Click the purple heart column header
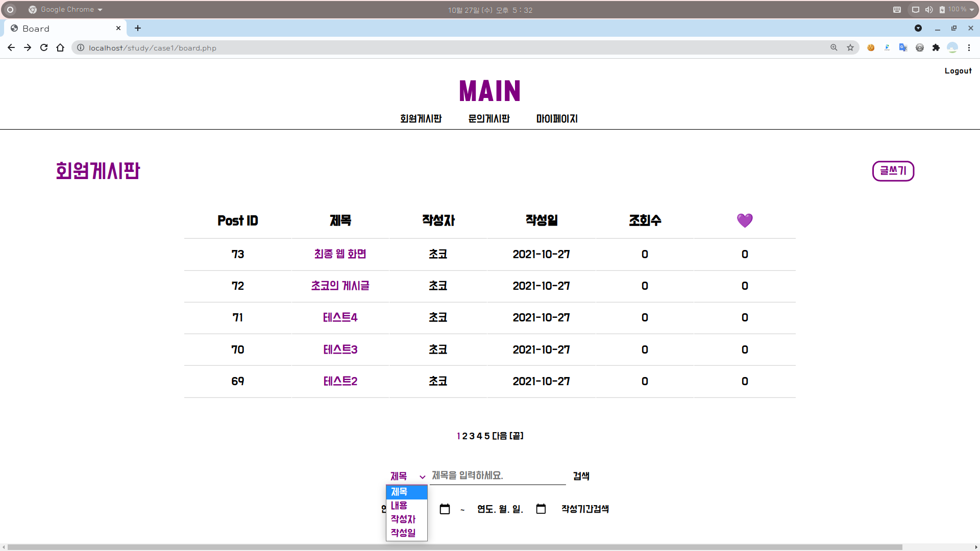This screenshot has height=551, width=980. [745, 220]
